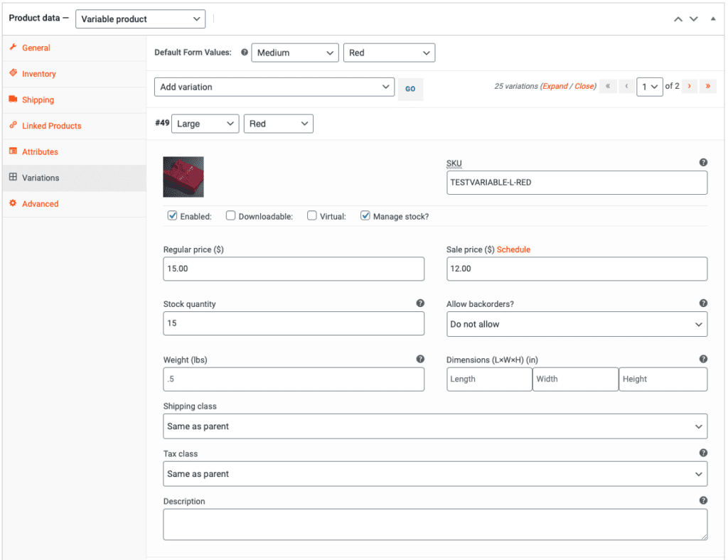The image size is (728, 560).
Task: Open the Allow backorders dropdown
Action: click(x=577, y=324)
